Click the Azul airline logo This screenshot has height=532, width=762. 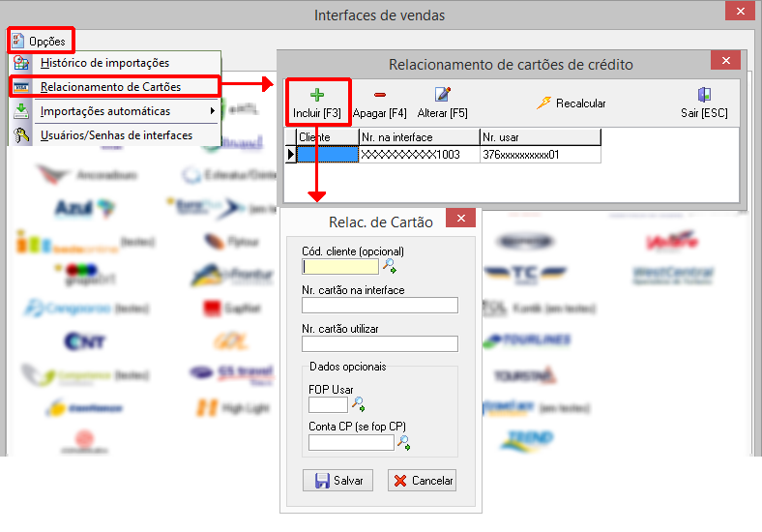coord(84,208)
